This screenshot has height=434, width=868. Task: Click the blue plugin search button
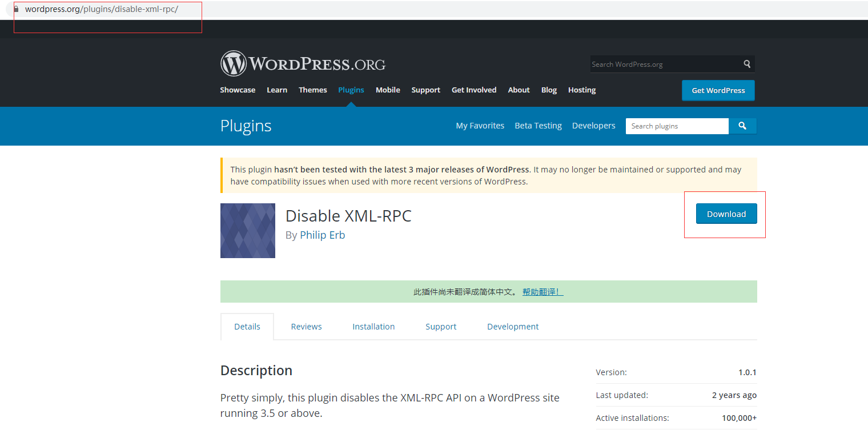click(742, 126)
